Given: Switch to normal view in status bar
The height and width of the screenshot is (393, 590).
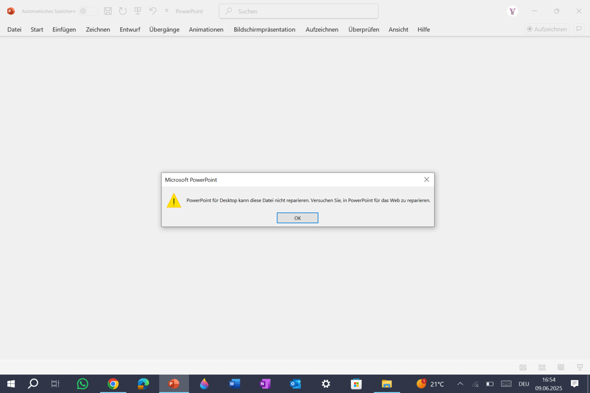Looking at the screenshot, I should pyautogui.click(x=523, y=367).
